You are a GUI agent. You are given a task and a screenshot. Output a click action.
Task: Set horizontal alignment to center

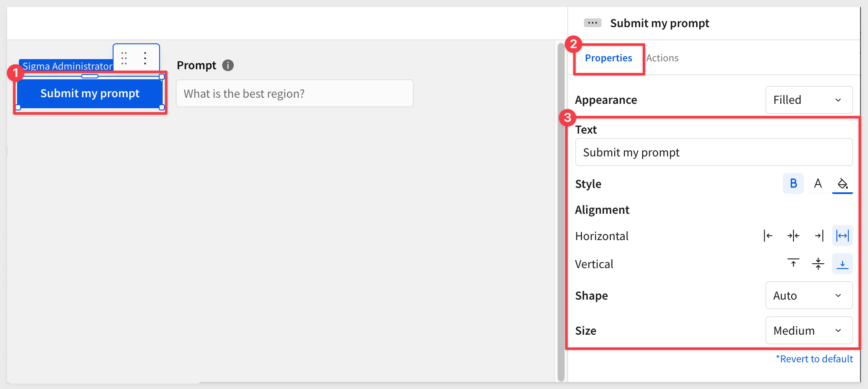point(793,236)
